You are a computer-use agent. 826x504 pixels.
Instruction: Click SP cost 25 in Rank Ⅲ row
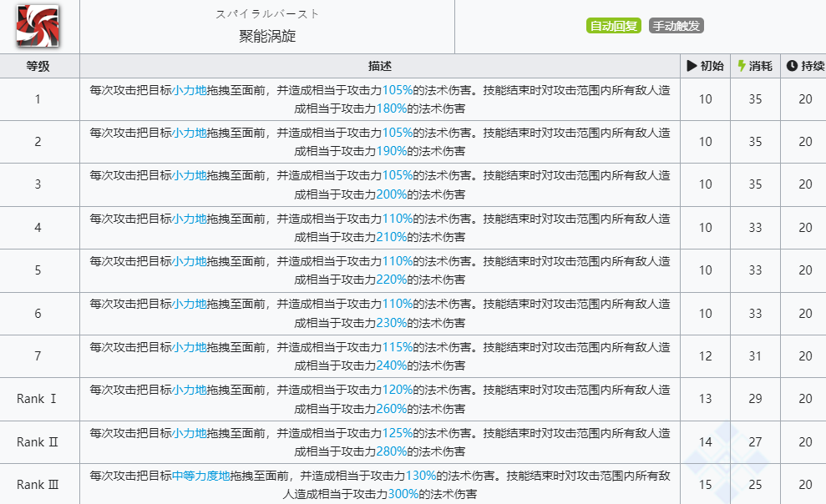coord(755,485)
